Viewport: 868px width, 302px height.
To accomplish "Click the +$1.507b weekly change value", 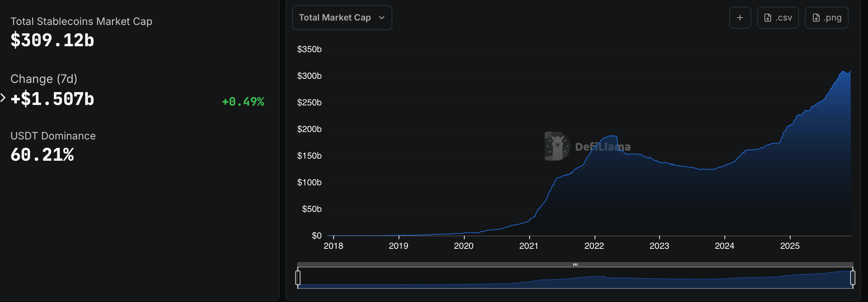I will click(x=52, y=99).
